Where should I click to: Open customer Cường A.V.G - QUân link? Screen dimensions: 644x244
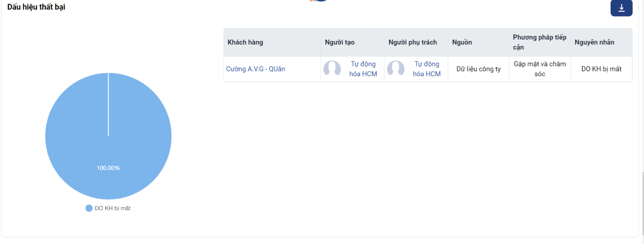pos(256,69)
